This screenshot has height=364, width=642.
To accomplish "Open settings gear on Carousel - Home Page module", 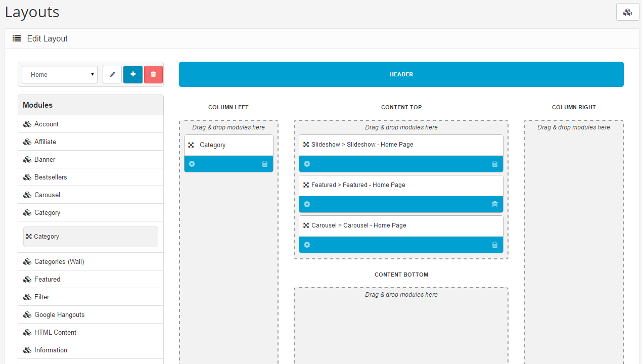I will coord(307,244).
